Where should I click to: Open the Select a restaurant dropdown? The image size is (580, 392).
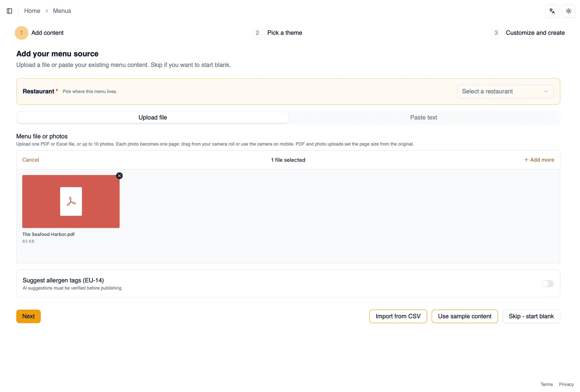point(505,91)
